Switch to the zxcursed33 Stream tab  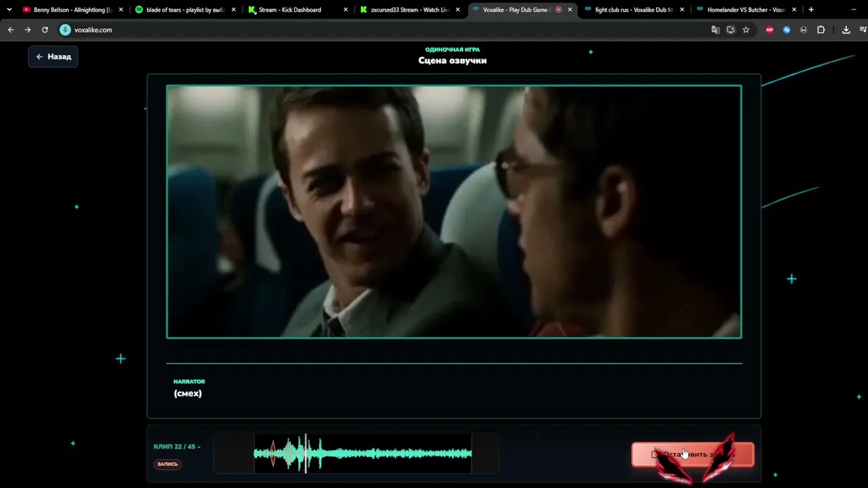pyautogui.click(x=410, y=9)
